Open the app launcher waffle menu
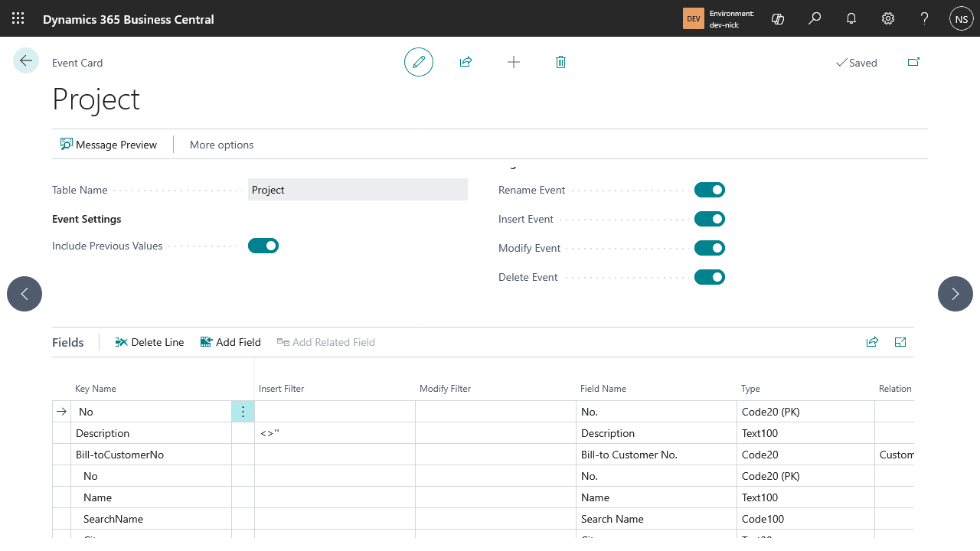Viewport: 980px width, 551px height. pos(18,18)
